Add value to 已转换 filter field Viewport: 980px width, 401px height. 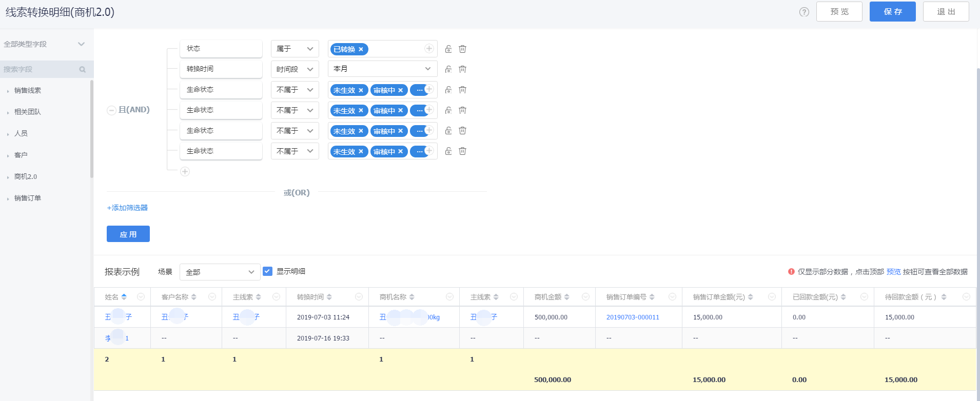pyautogui.click(x=429, y=49)
